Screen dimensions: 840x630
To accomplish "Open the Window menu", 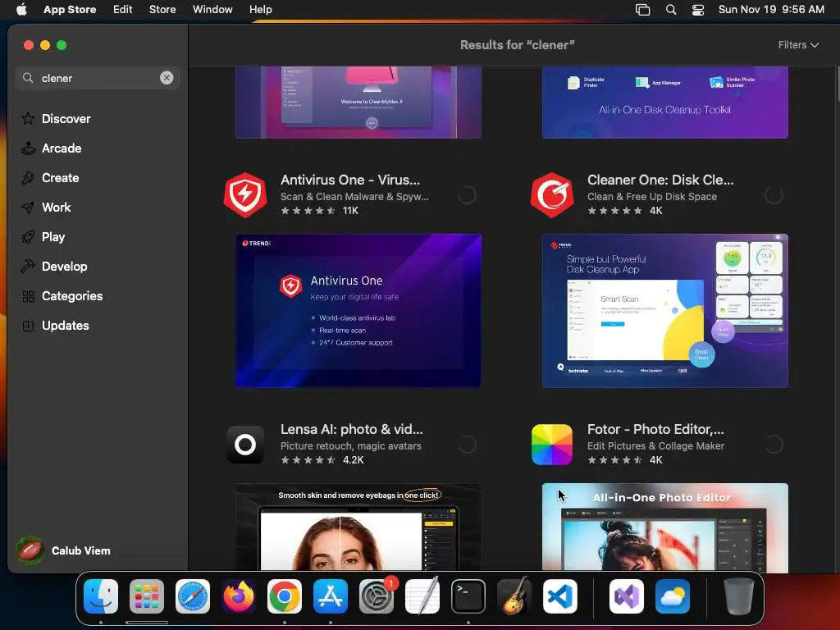I will [x=212, y=9].
